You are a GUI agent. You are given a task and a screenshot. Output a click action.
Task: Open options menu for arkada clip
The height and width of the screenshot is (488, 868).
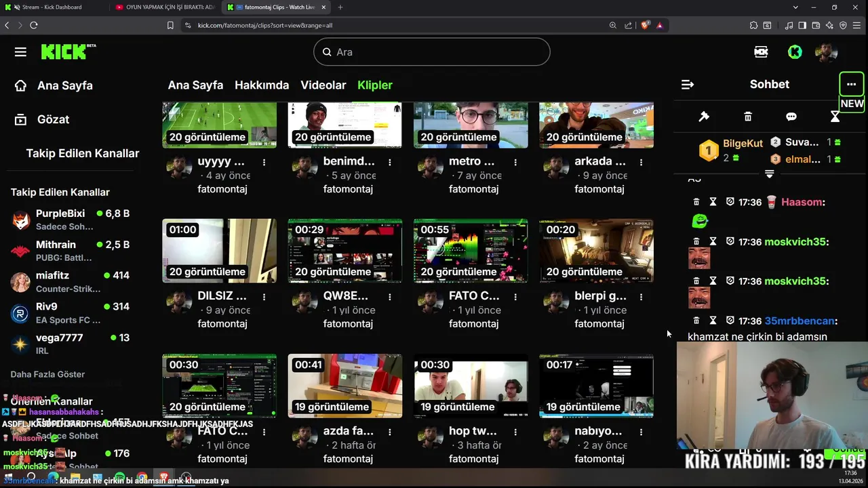pyautogui.click(x=641, y=162)
